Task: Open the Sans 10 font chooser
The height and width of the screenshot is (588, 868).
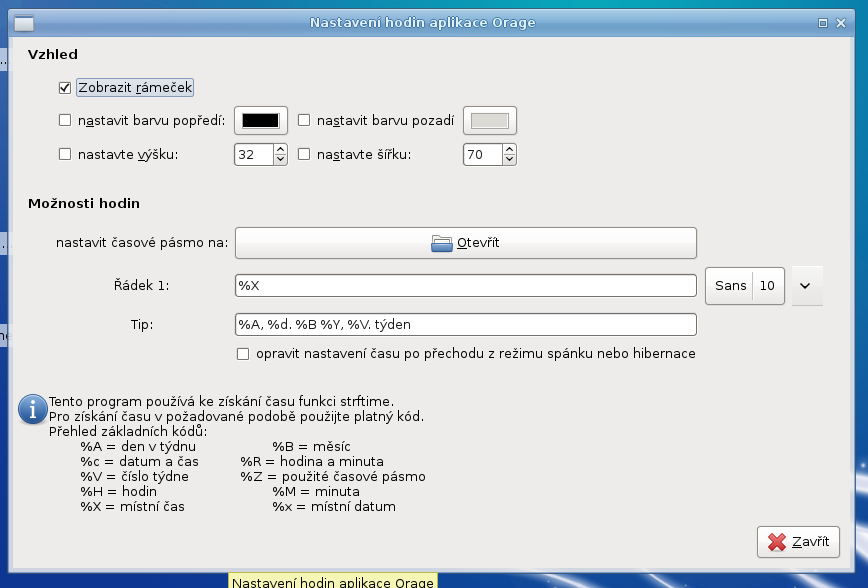Action: point(745,286)
